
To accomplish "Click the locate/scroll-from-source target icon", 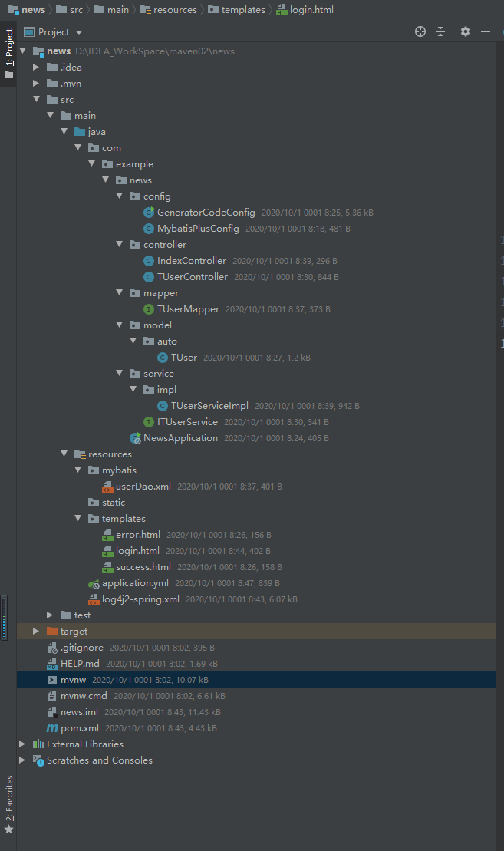I will [x=420, y=31].
